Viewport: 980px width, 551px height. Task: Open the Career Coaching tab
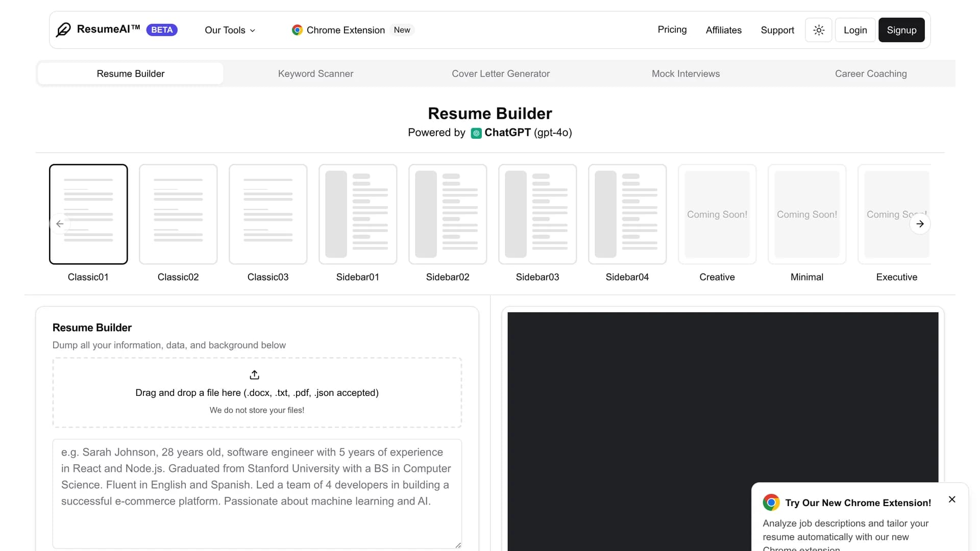(871, 73)
